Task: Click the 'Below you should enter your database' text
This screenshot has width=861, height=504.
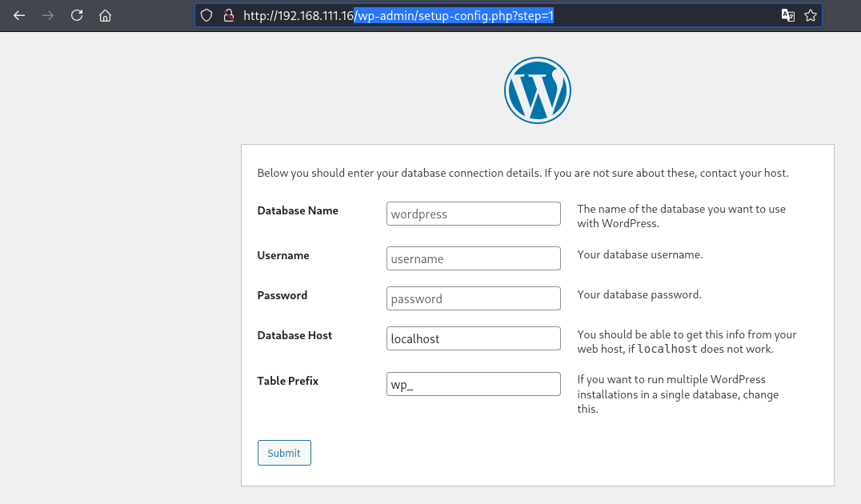Action: tap(523, 173)
